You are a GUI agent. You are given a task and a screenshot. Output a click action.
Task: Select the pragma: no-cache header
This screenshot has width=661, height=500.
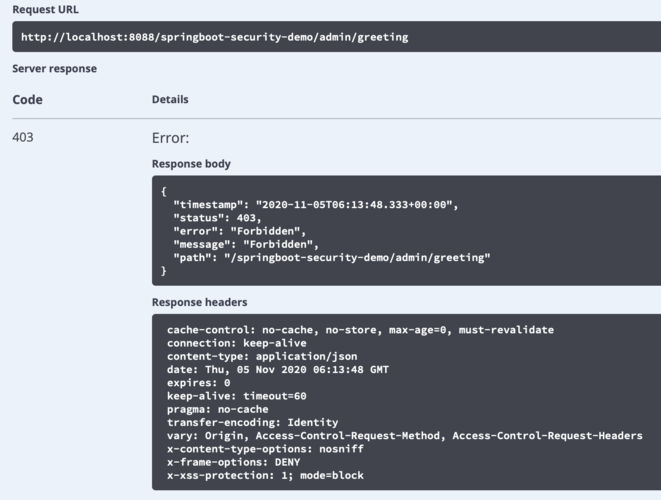(218, 409)
